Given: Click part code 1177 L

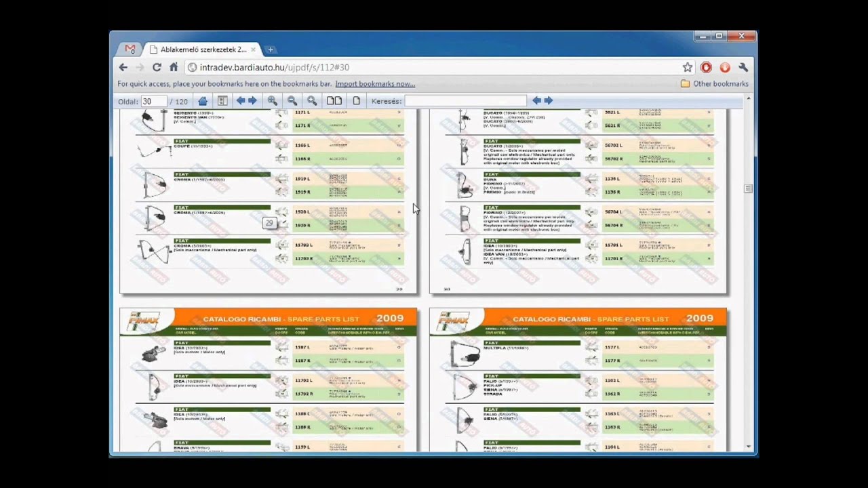Looking at the screenshot, I should [612, 347].
